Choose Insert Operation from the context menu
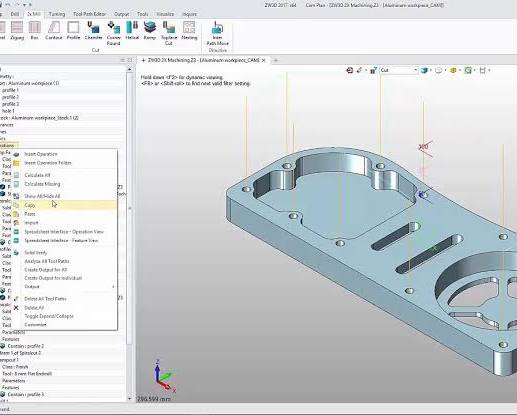 (64, 154)
